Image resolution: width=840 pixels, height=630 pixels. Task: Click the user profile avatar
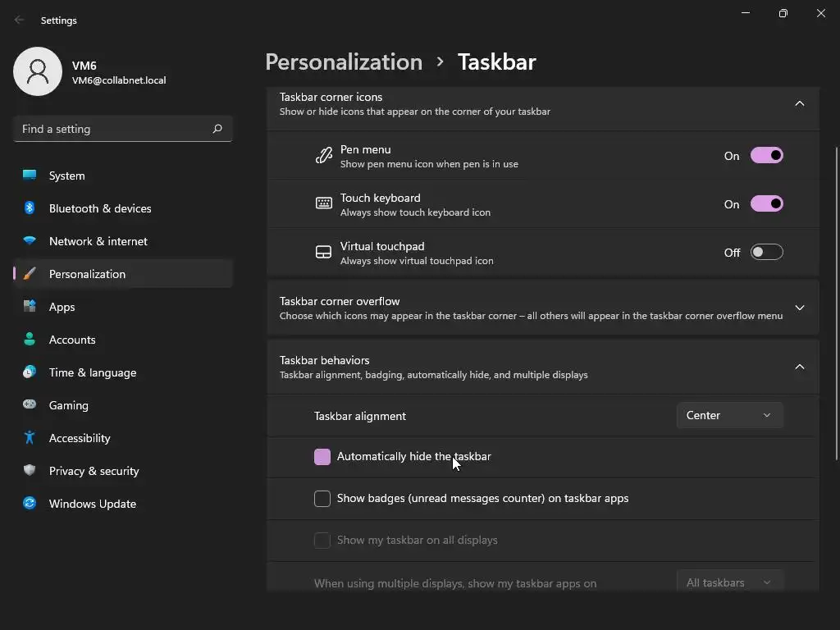[x=38, y=71]
